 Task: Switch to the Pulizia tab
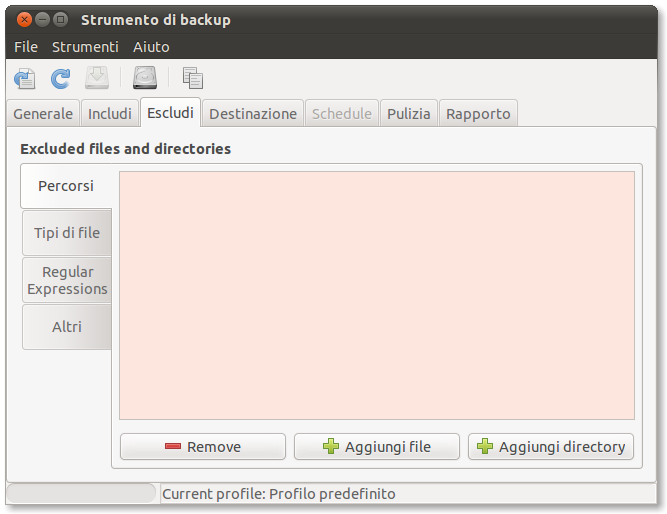[409, 114]
